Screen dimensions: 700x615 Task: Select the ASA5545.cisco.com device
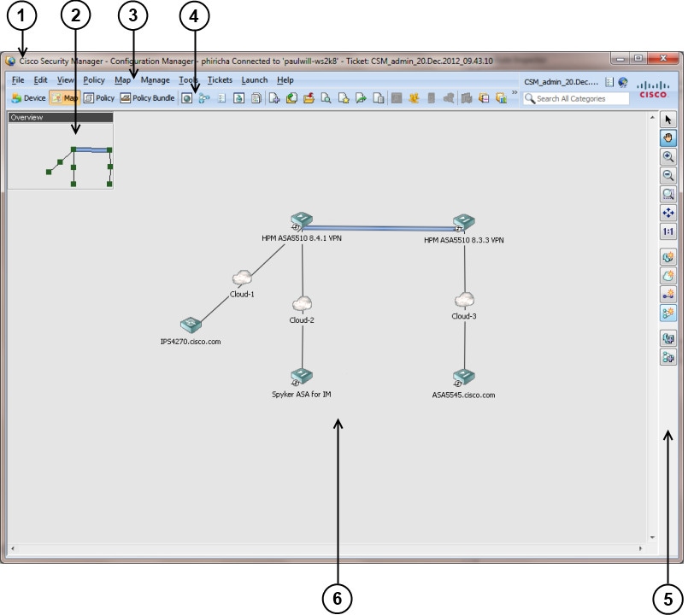(463, 378)
